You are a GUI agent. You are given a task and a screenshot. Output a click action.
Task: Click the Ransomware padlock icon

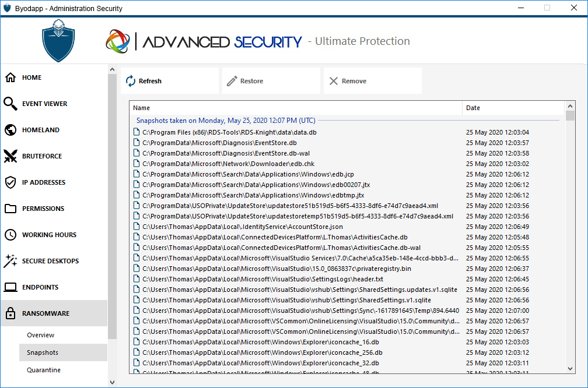[x=10, y=313]
